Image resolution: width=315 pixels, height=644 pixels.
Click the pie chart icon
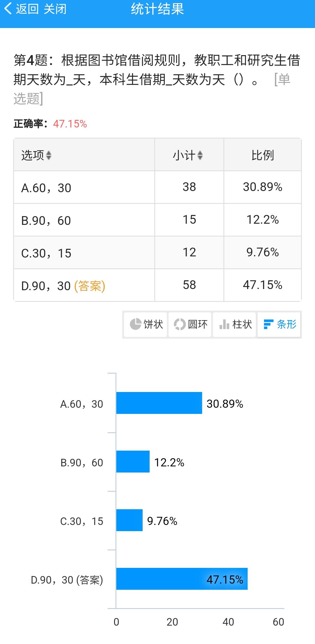(135, 324)
